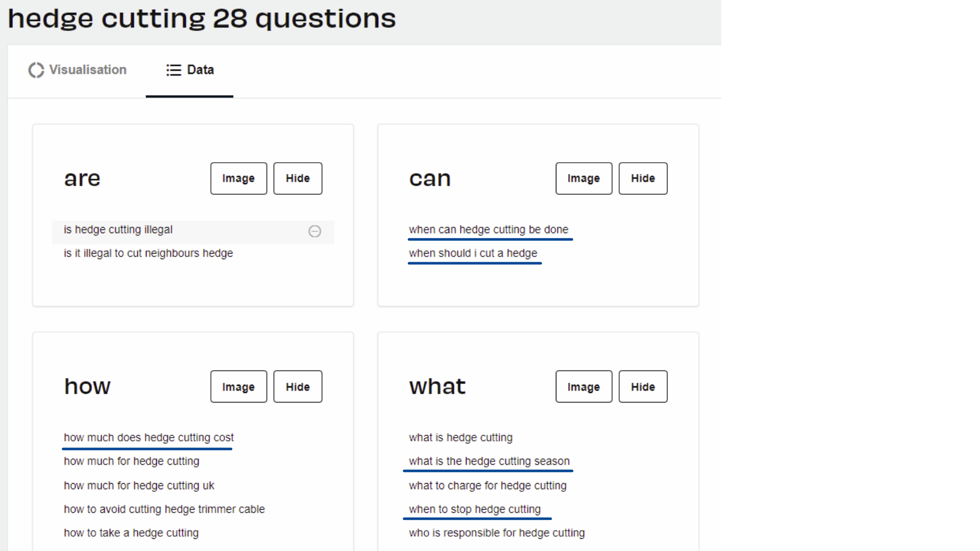The width and height of the screenshot is (980, 551).
Task: Click Image button in the 'can' card
Action: (583, 178)
